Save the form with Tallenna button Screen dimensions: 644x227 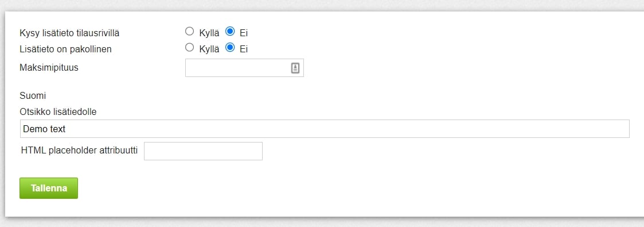tap(49, 188)
